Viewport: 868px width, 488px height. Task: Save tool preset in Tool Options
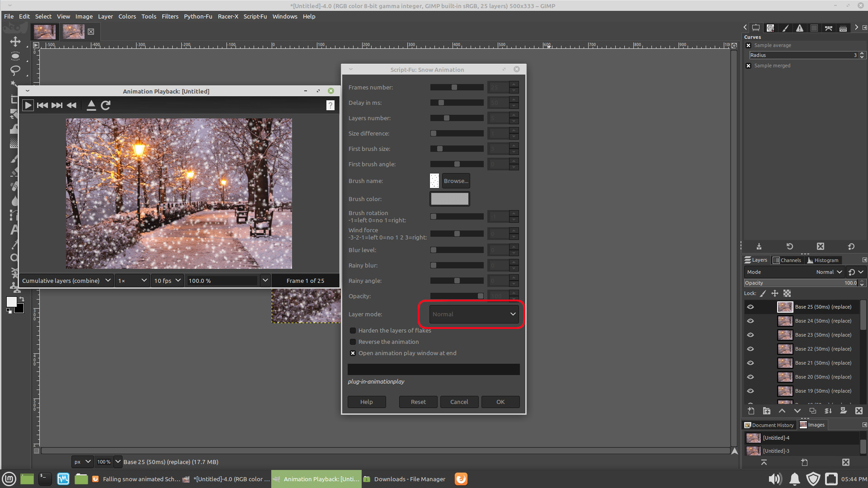click(759, 246)
